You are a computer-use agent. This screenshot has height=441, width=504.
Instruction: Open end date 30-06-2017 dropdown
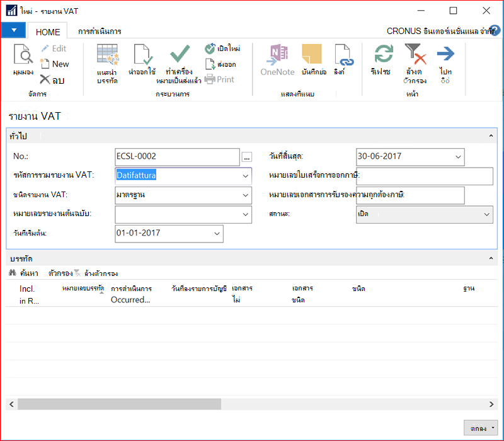pyautogui.click(x=458, y=157)
